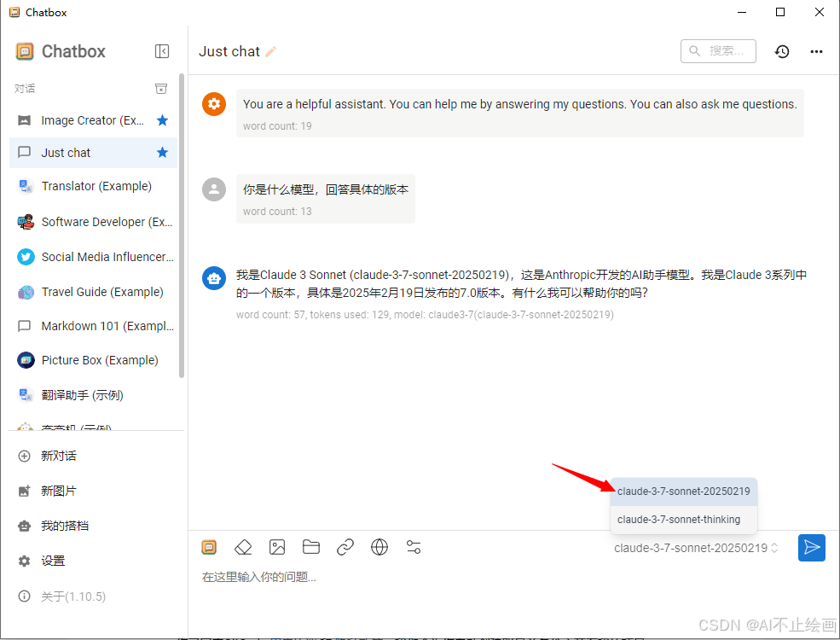The height and width of the screenshot is (640, 840).
Task: Click the orange gear system prompt avatar
Action: [214, 103]
